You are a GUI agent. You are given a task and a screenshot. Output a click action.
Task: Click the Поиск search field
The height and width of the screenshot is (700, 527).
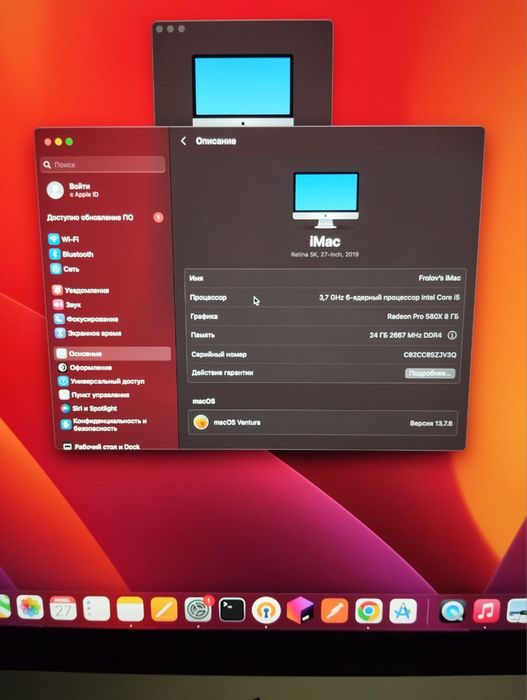tap(103, 165)
